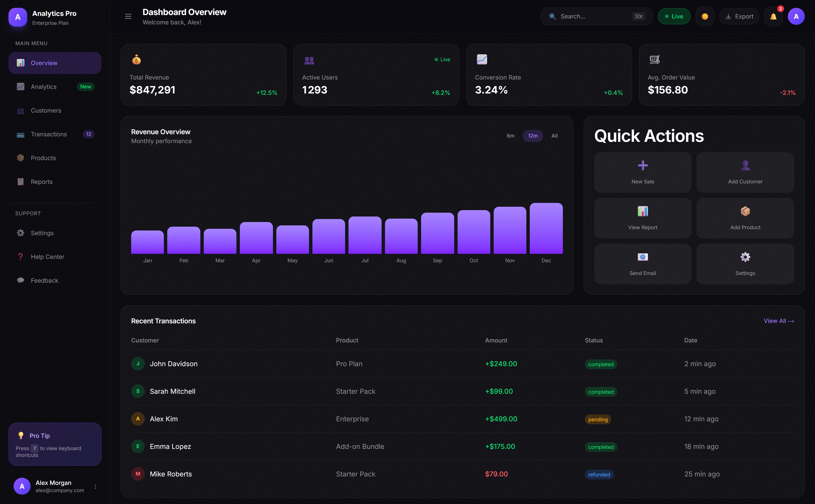815x504 pixels.
Task: Switch revenue chart to 6m view
Action: point(510,136)
